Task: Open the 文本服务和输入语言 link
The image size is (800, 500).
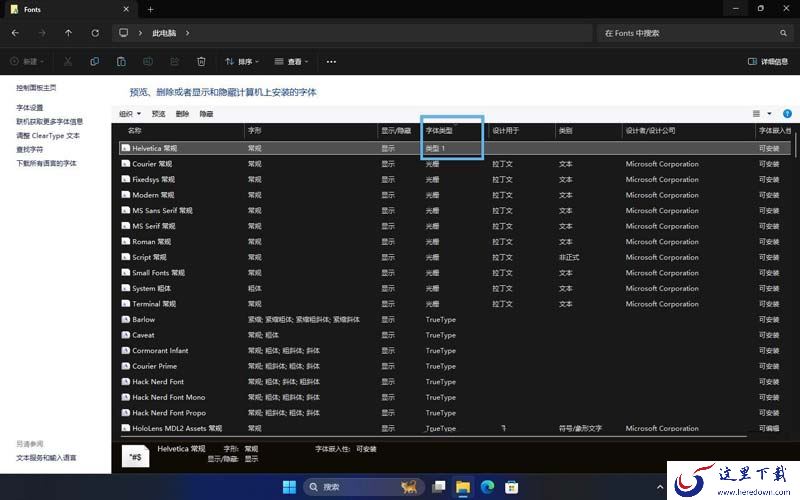Action: [46, 458]
